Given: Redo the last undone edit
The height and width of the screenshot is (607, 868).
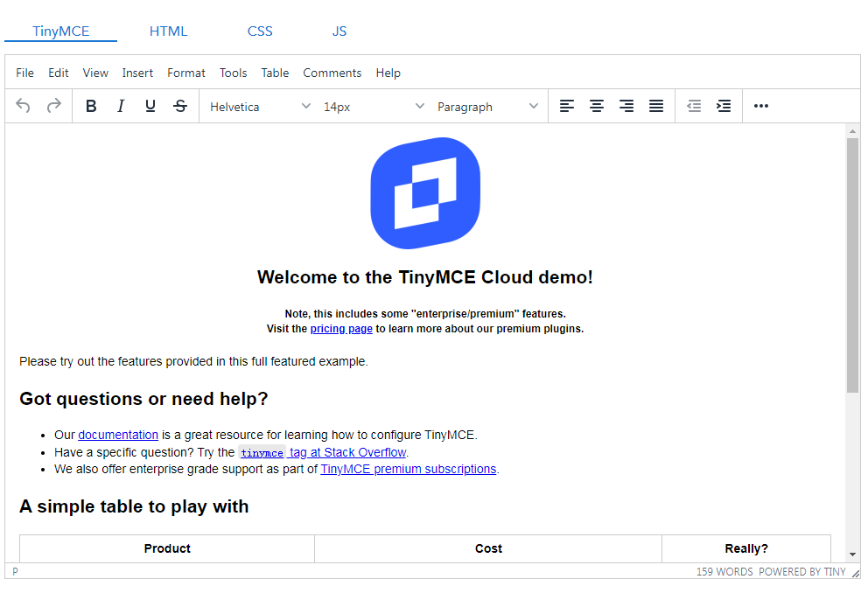Looking at the screenshot, I should pos(53,106).
